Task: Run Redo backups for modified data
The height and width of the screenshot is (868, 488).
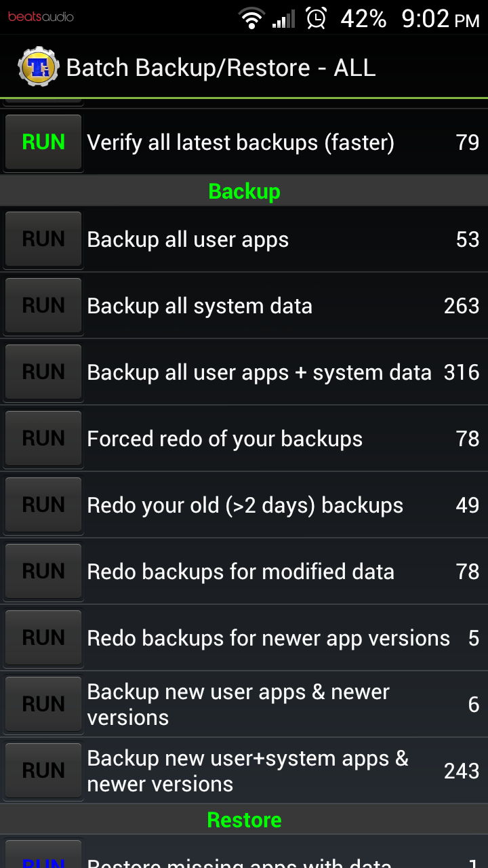Action: pyautogui.click(x=43, y=572)
